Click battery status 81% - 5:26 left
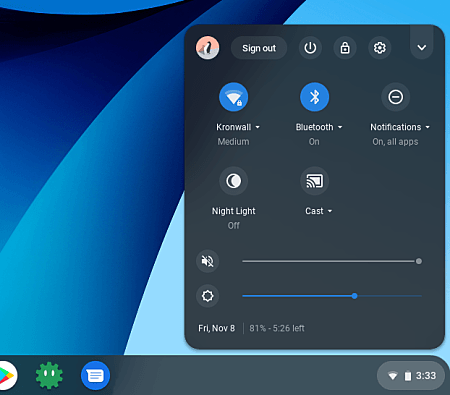Screen dimensions: 450x395 [x=277, y=328]
